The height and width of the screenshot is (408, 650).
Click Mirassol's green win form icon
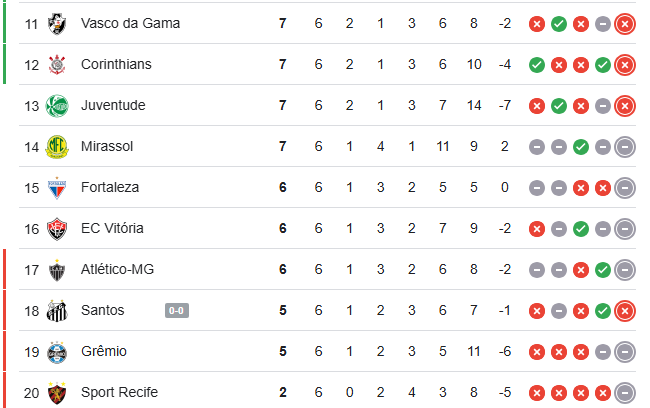(x=580, y=147)
